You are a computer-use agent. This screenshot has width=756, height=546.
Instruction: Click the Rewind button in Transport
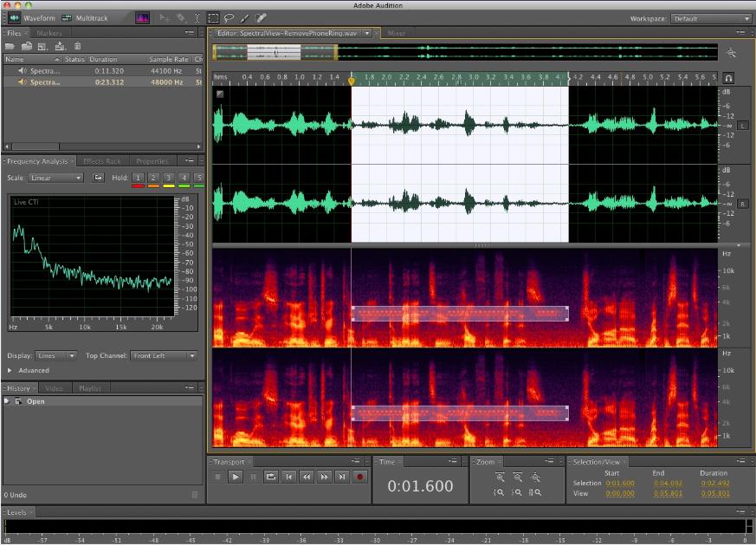coord(307,477)
